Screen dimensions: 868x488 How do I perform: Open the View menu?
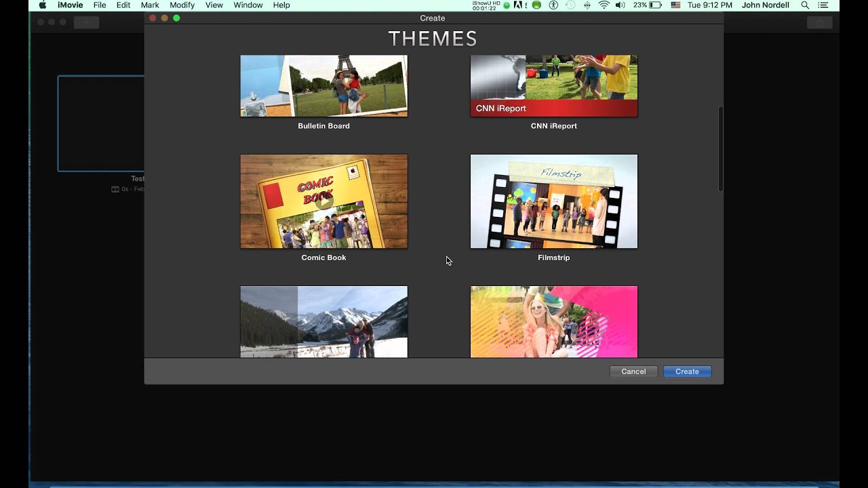(214, 5)
